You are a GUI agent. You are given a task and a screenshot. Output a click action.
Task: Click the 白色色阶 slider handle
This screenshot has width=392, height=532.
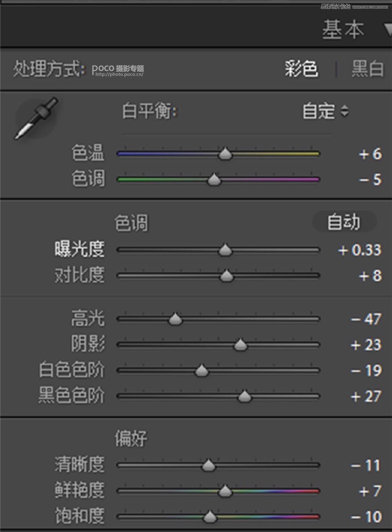tap(201, 371)
